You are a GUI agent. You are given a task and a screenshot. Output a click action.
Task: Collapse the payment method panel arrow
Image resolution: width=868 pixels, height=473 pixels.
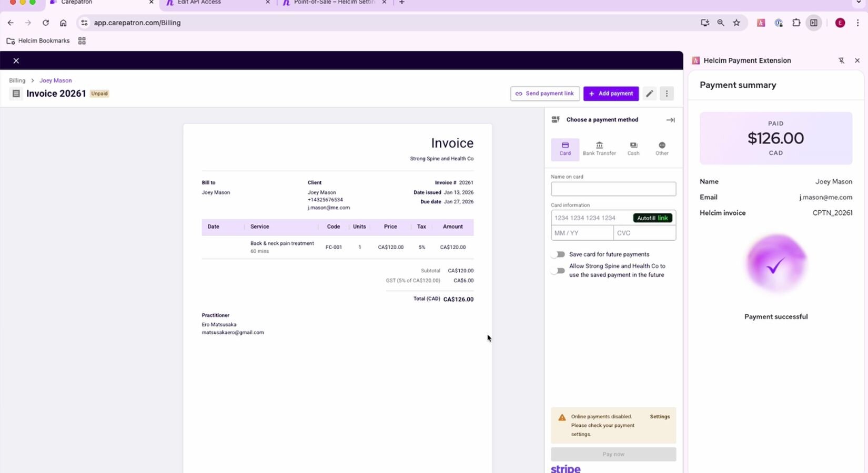click(670, 120)
